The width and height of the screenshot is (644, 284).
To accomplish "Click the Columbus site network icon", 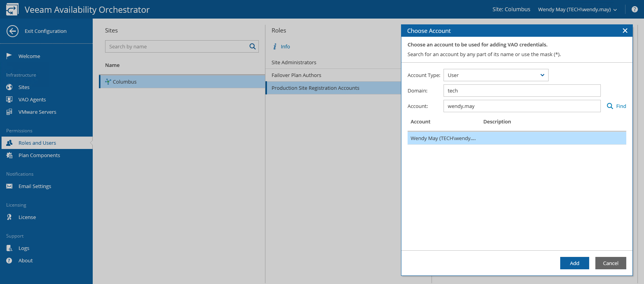I will tap(108, 82).
